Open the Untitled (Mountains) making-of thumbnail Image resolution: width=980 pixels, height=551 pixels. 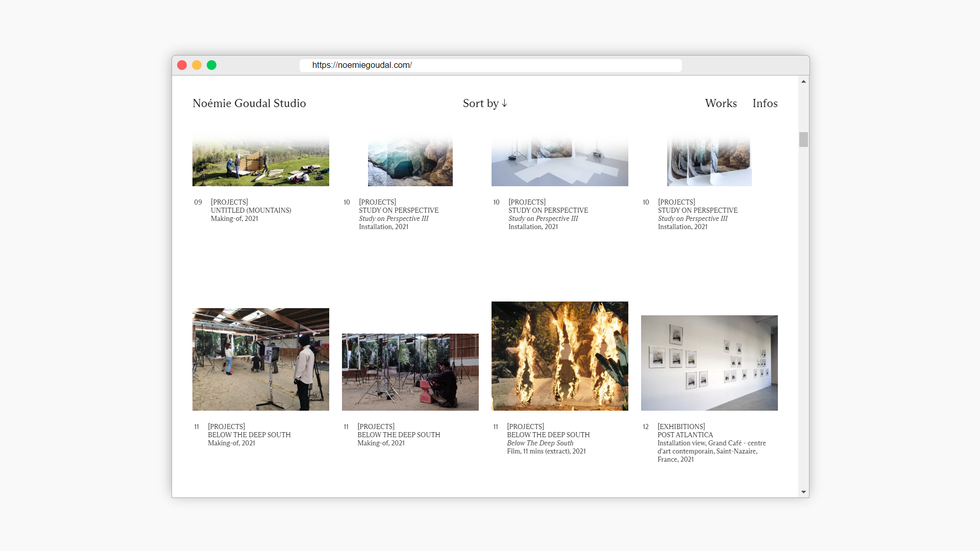pyautogui.click(x=260, y=162)
